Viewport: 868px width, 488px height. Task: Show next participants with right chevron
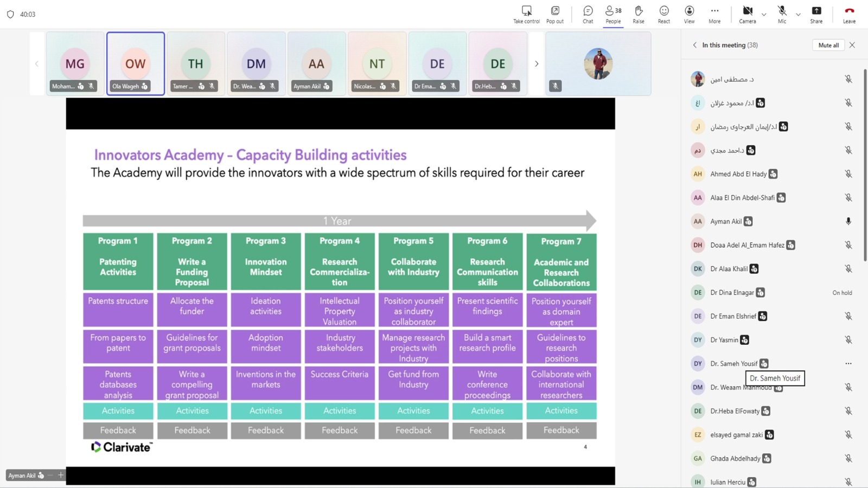point(537,64)
